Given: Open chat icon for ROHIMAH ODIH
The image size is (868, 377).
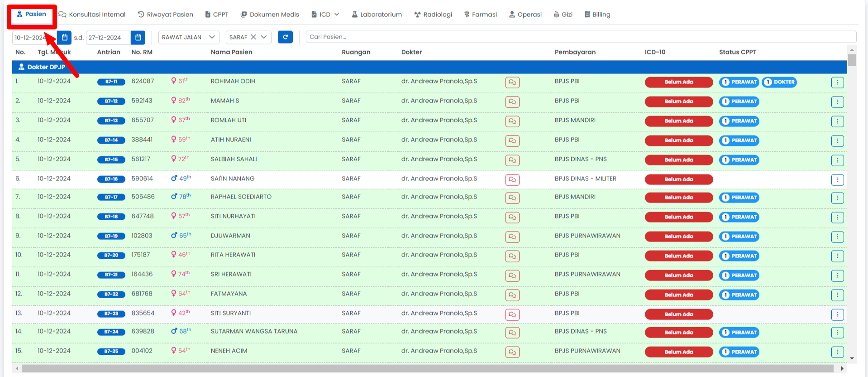Looking at the screenshot, I should 512,82.
